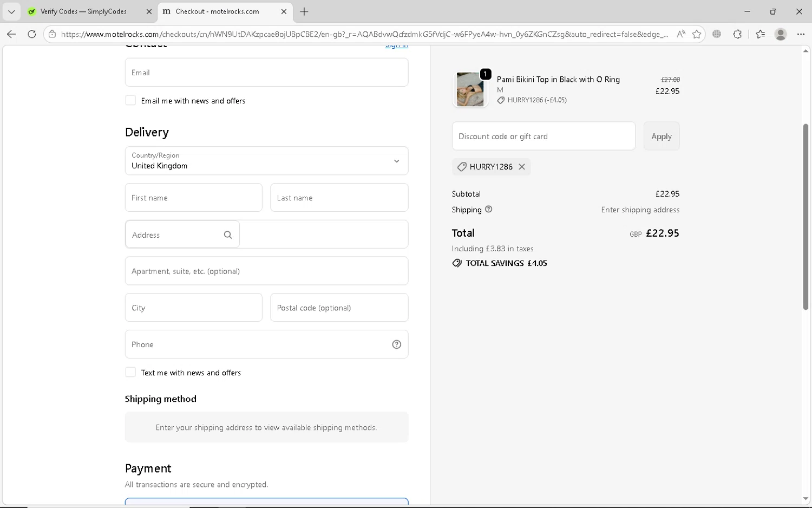Open the tab search dropdown arrow
The width and height of the screenshot is (812, 508).
point(11,11)
